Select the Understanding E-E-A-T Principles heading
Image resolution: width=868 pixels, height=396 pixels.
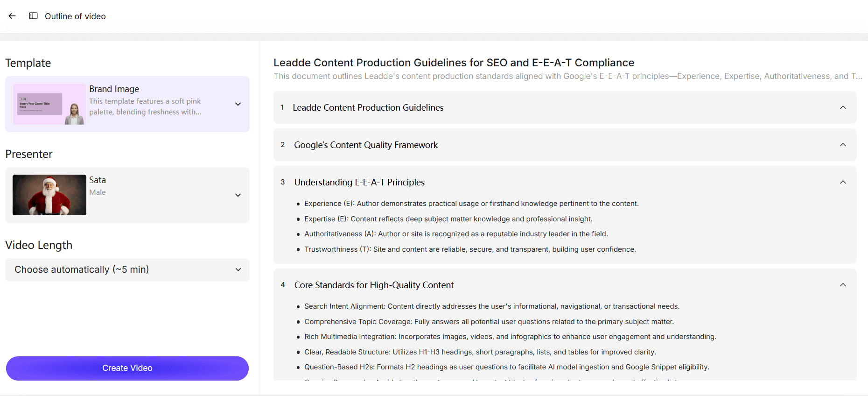coord(359,182)
